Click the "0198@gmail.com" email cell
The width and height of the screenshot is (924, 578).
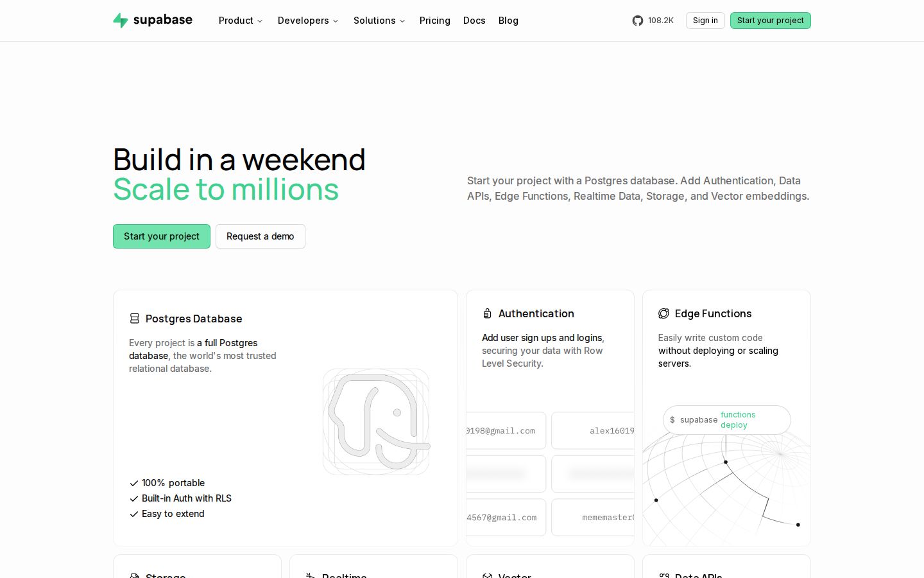pos(506,430)
